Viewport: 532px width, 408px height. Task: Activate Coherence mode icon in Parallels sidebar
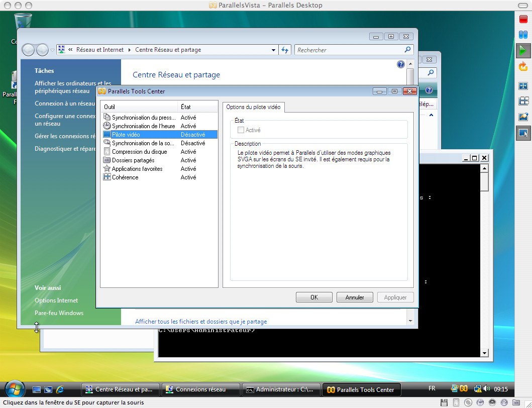click(523, 101)
